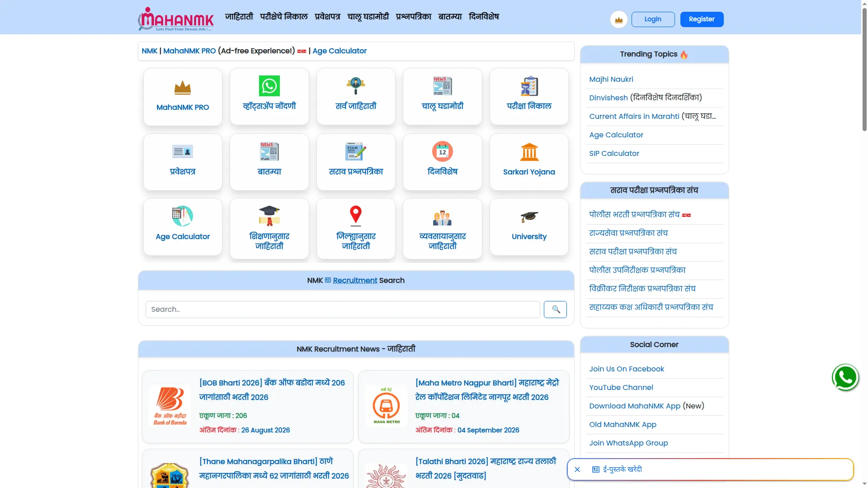Open the crown PRO icon in header
This screenshot has width=868, height=488.
click(x=618, y=19)
